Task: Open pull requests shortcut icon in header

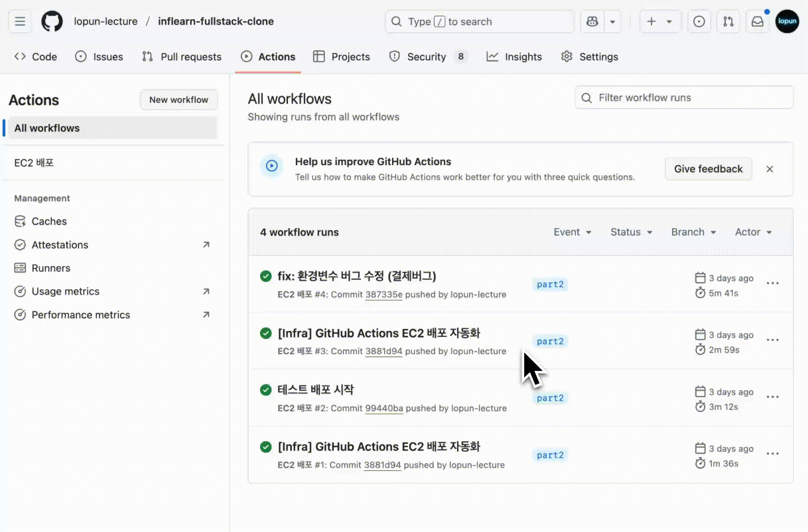Action: (x=728, y=22)
